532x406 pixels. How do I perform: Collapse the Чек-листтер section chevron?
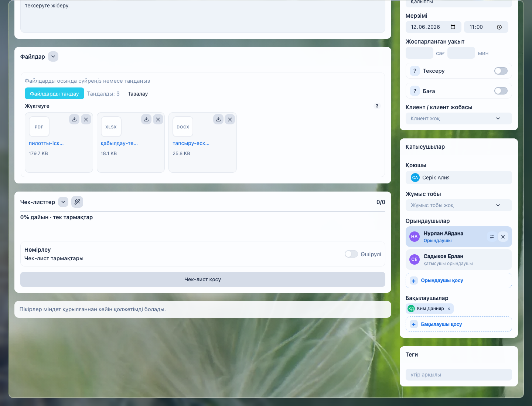point(63,202)
